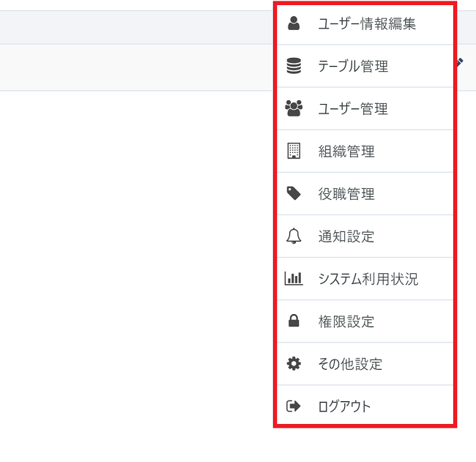Click the bar chart icon

pos(294,278)
